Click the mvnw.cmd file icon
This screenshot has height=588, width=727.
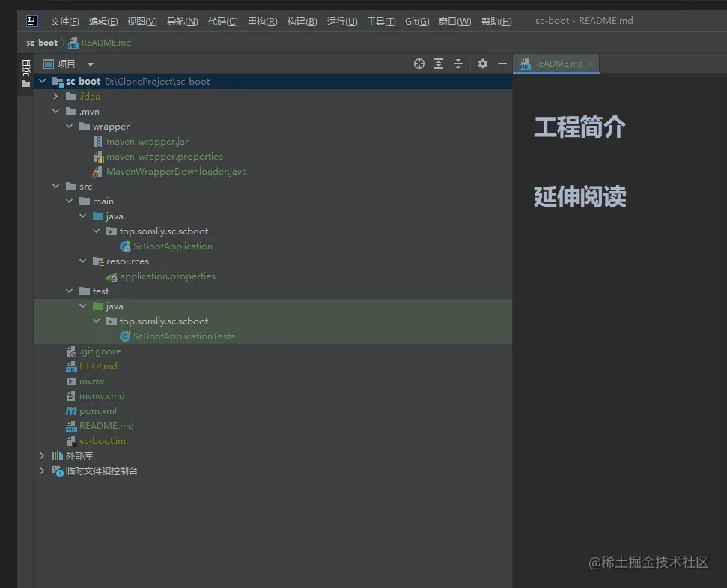[71, 396]
